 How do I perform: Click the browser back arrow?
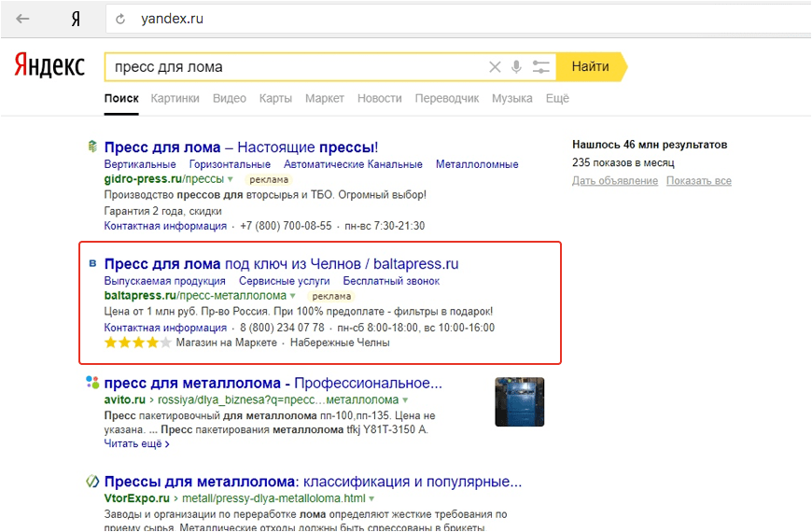pyautogui.click(x=22, y=19)
